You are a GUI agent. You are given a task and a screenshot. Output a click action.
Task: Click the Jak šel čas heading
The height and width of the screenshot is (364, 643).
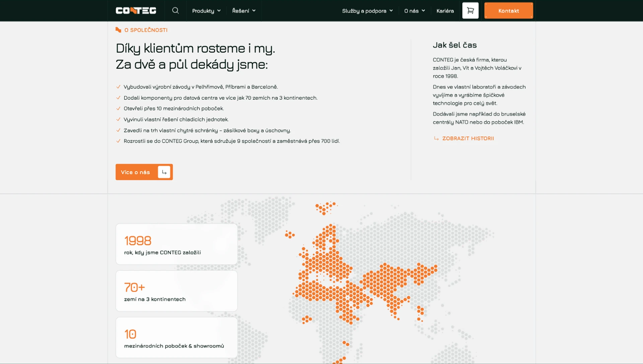454,45
